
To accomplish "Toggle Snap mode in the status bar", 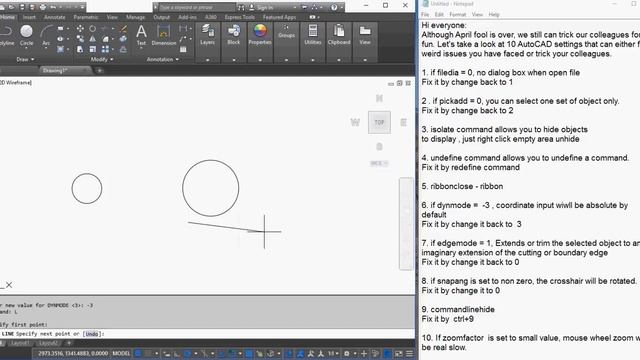I will pyautogui.click(x=148, y=353).
